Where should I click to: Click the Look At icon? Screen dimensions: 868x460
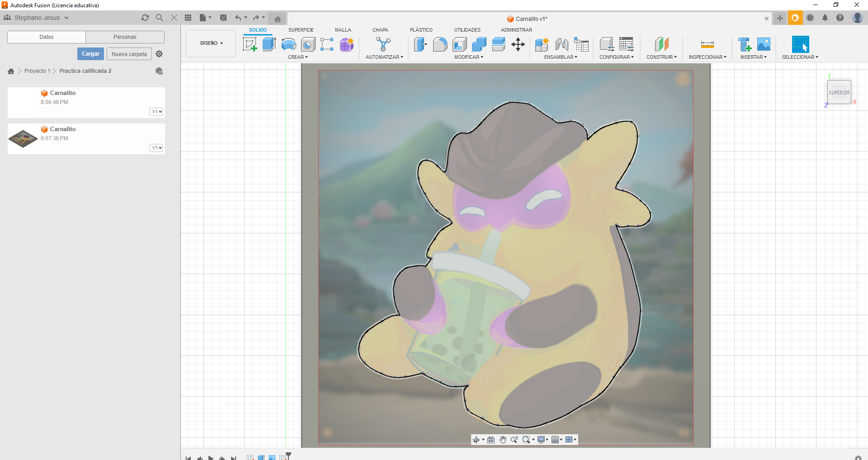pyautogui.click(x=491, y=440)
